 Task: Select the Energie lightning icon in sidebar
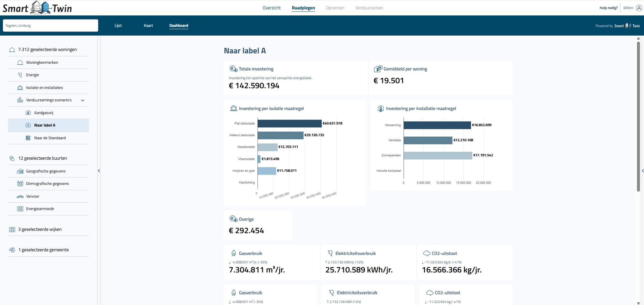pos(20,75)
